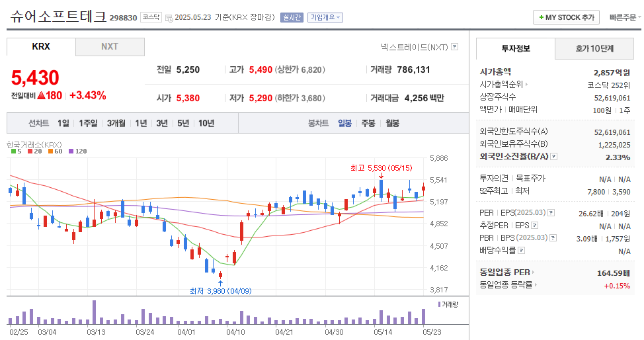This screenshot has width=644, height=340.
Task: Click the 52주 range 7,800 3,590
Action: click(x=609, y=192)
